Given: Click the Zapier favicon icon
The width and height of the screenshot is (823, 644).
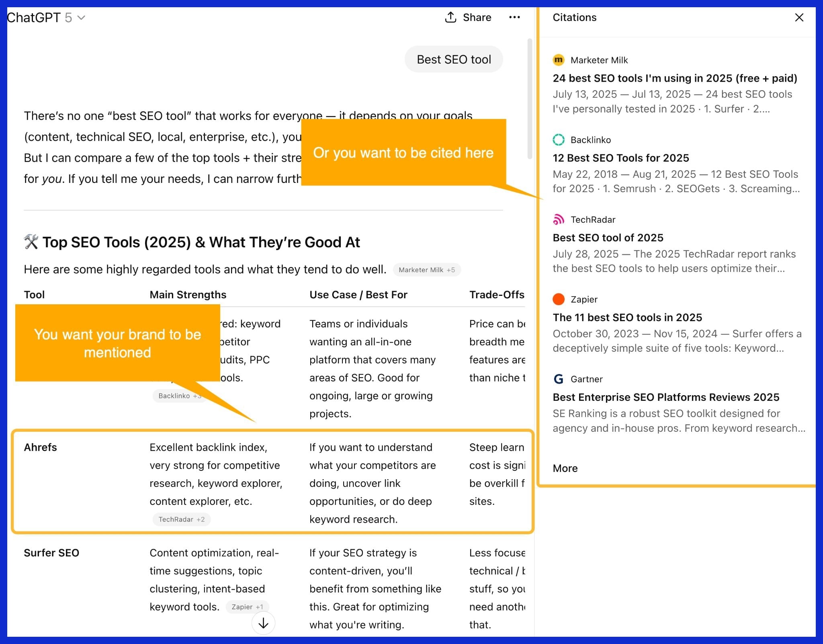Looking at the screenshot, I should pyautogui.click(x=559, y=299).
